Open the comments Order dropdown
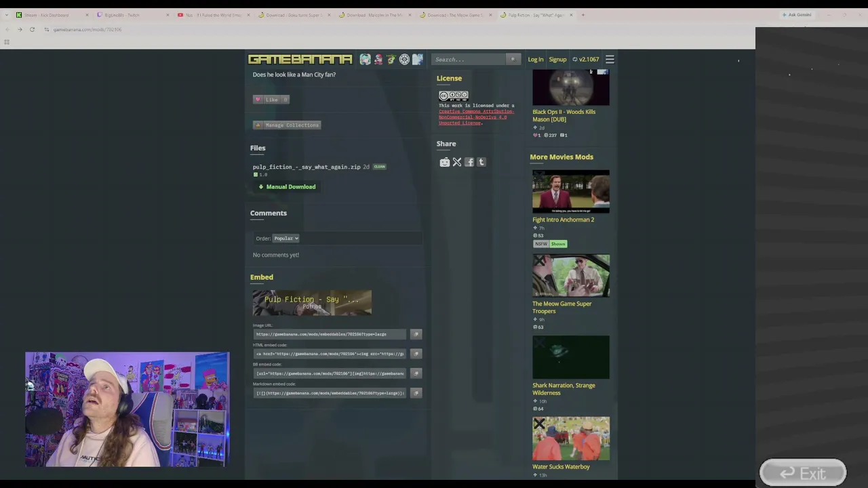Image resolution: width=868 pixels, height=488 pixels. coord(285,239)
